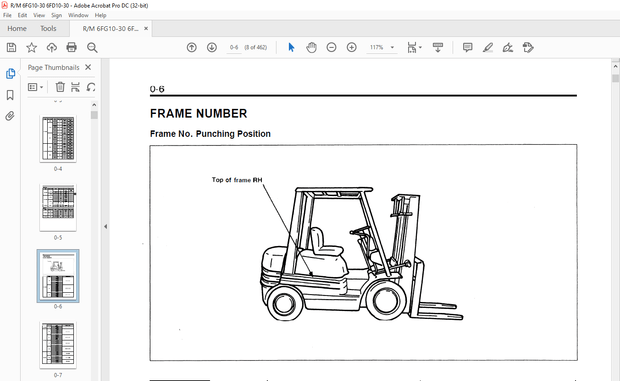The height and width of the screenshot is (381, 620).
Task: Zoom out with the minus circle
Action: [331, 47]
